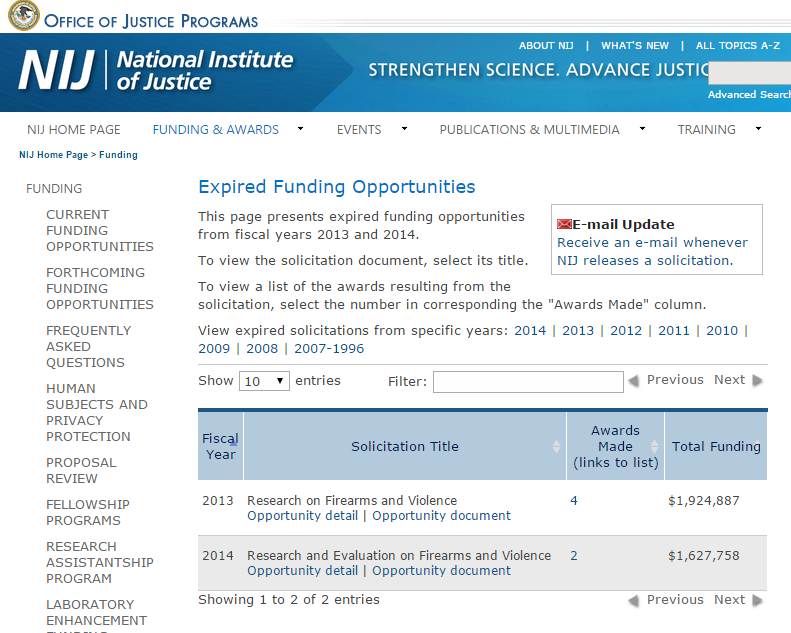Viewport: 791px width, 633px height.
Task: Open the NIJ Home Page menu item
Action: point(74,130)
